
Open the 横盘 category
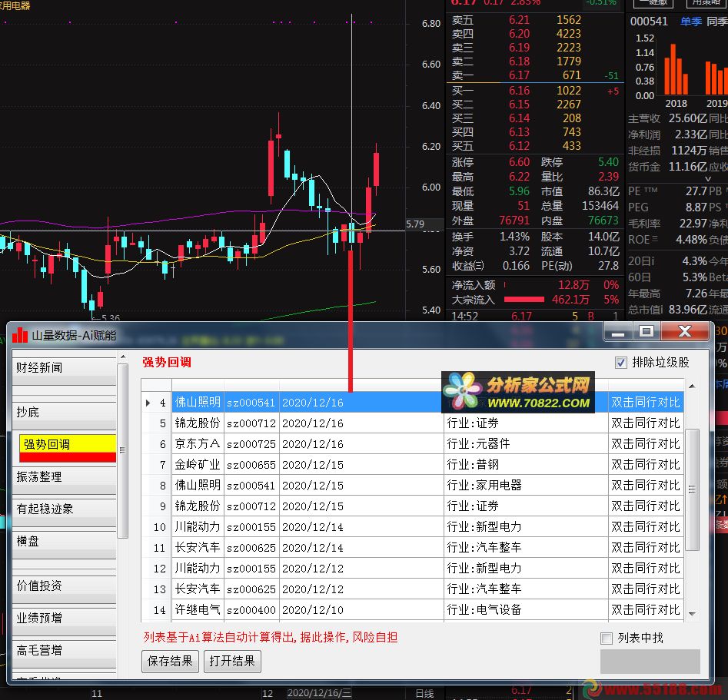64,545
